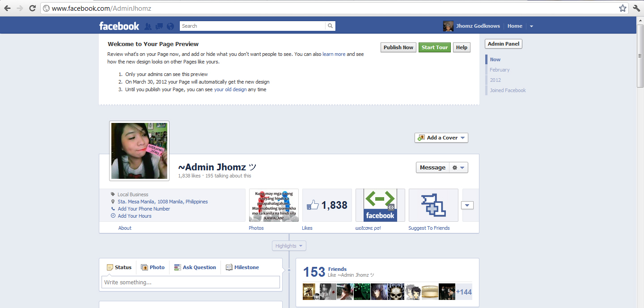The width and height of the screenshot is (644, 308).
Task: Click the Likes label under tiles
Action: point(307,228)
